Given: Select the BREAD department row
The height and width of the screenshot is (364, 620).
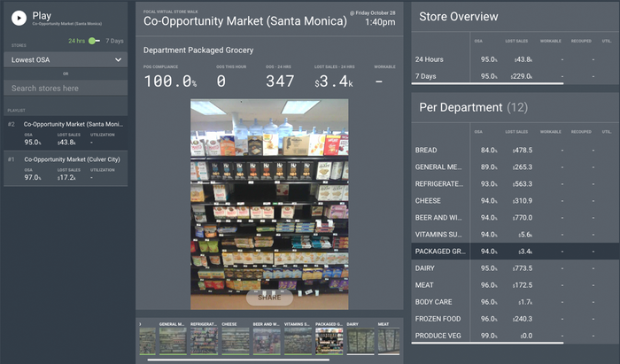Looking at the screenshot, I should pos(515,151).
